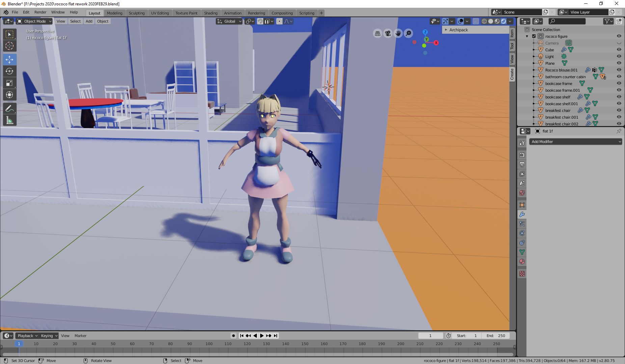Click frame 100 on the timeline ruler

point(209,344)
